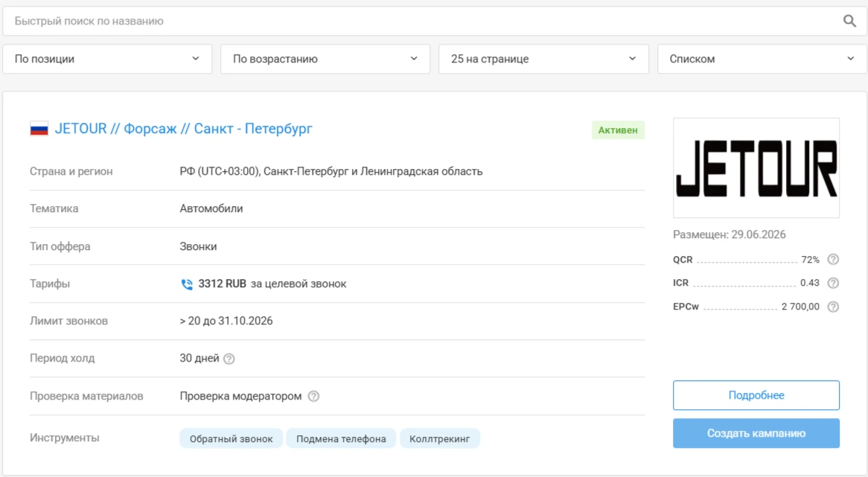Click the Russian flag icon
Image resolution: width=868 pixels, height=477 pixels.
pos(39,129)
